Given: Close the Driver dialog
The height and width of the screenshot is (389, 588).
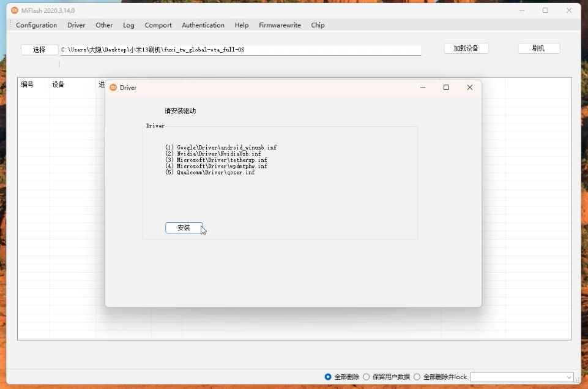Looking at the screenshot, I should pos(469,88).
